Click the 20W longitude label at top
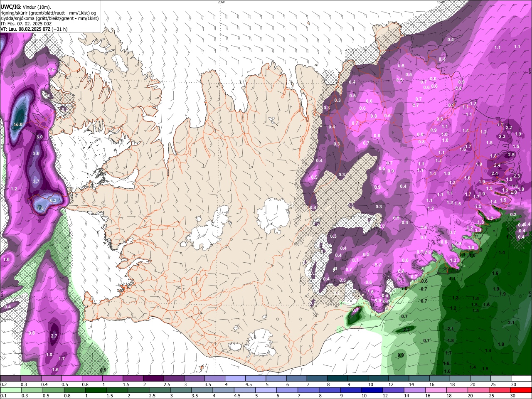 pyautogui.click(x=221, y=2)
